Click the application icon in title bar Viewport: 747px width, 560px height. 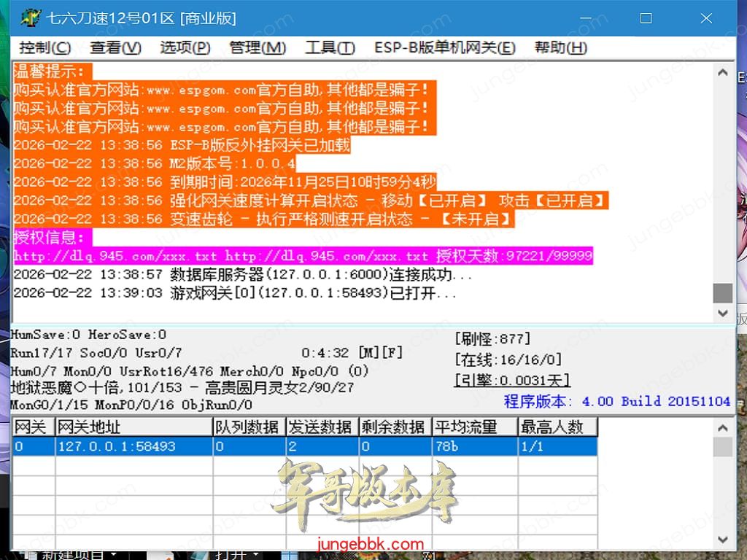30,18
